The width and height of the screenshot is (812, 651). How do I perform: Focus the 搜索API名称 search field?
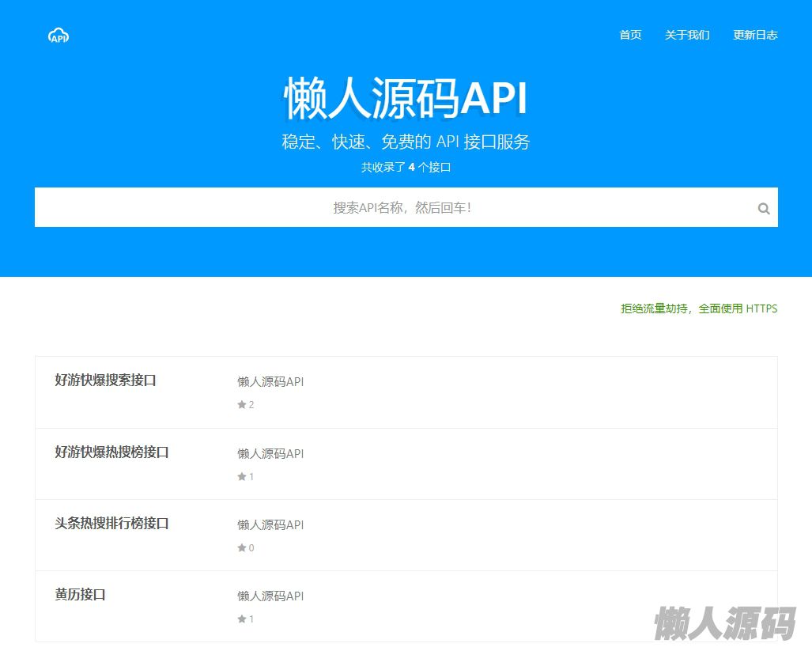pos(395,207)
